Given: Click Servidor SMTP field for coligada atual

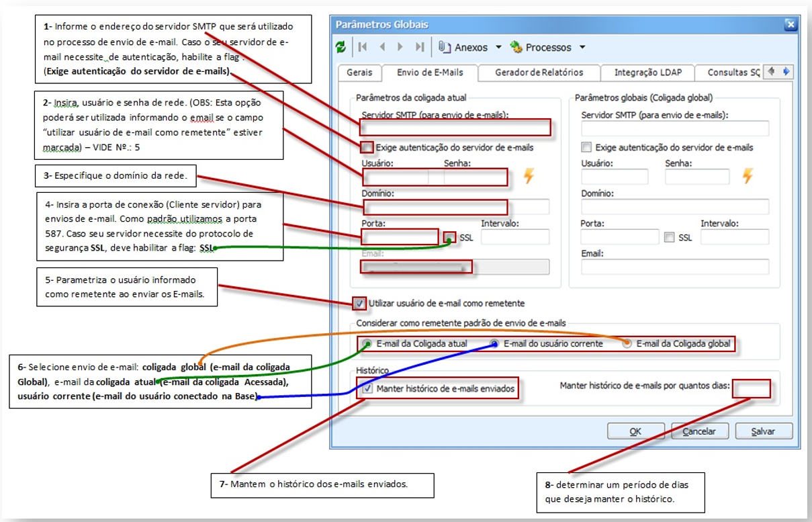Looking at the screenshot, I should click(455, 128).
